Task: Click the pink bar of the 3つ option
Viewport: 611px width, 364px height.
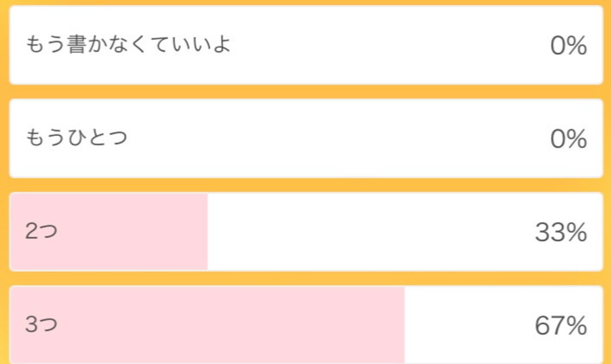Action: (x=207, y=325)
